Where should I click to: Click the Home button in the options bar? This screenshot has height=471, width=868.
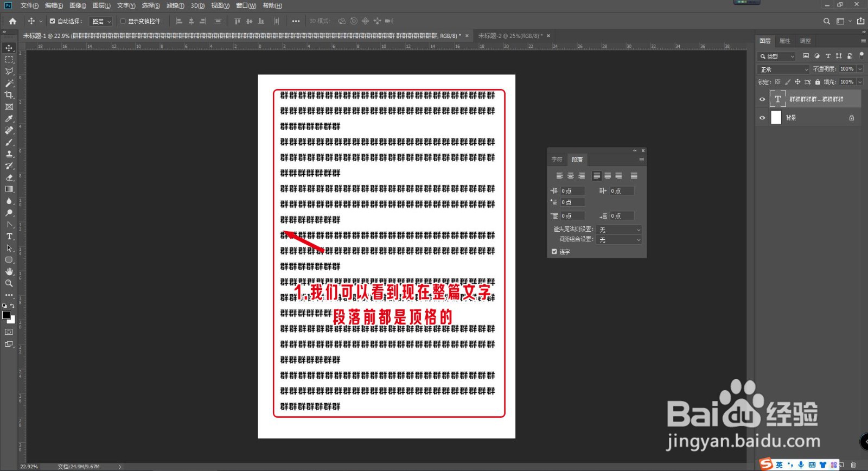coord(12,21)
